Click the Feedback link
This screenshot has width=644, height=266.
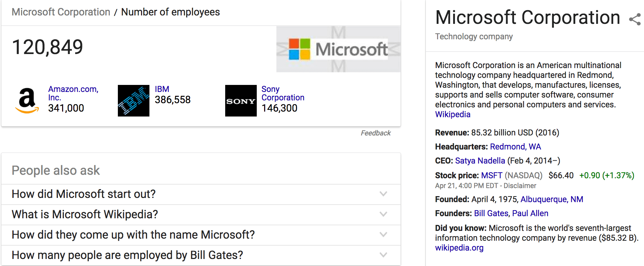click(376, 133)
